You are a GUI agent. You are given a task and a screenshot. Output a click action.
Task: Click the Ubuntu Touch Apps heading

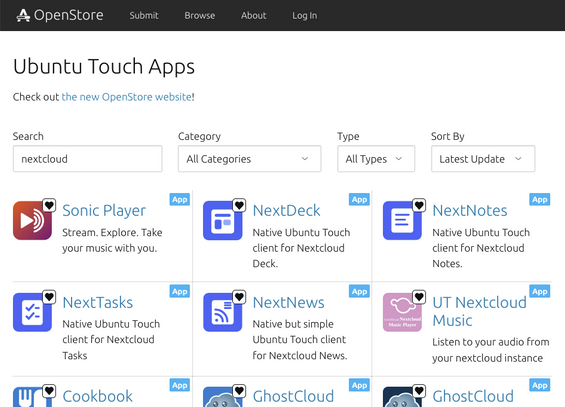click(x=104, y=67)
